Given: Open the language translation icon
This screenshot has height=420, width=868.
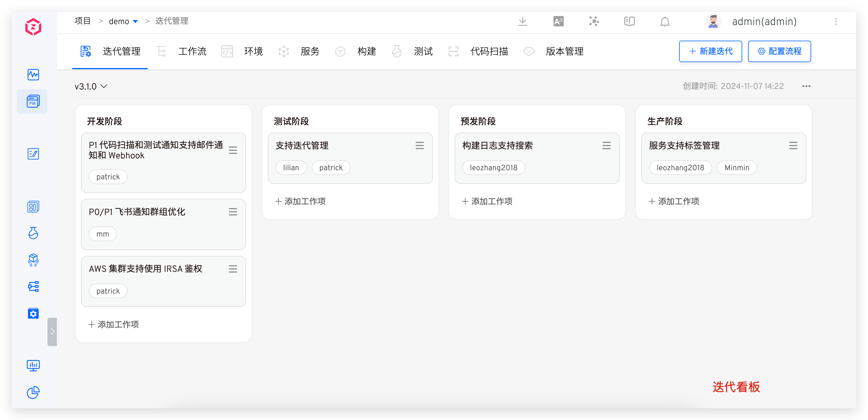Looking at the screenshot, I should pyautogui.click(x=558, y=22).
